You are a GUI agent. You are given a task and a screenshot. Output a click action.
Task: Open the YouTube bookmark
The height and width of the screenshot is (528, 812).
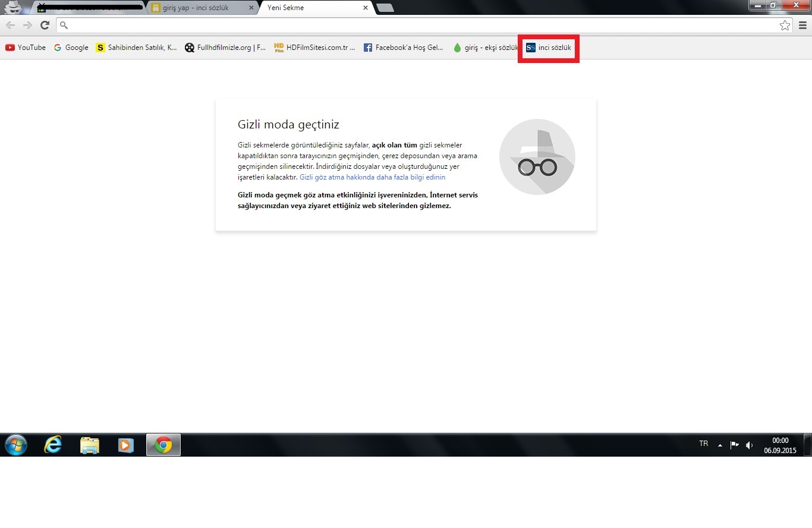(26, 48)
